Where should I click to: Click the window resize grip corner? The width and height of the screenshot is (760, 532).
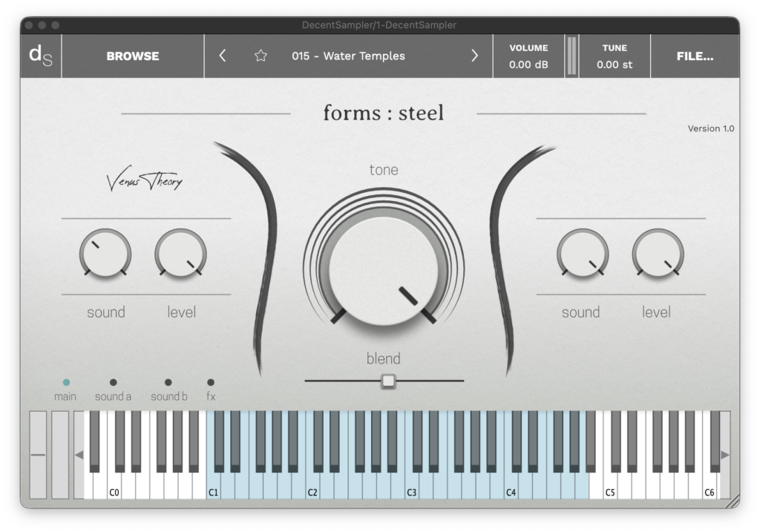pyautogui.click(x=733, y=502)
